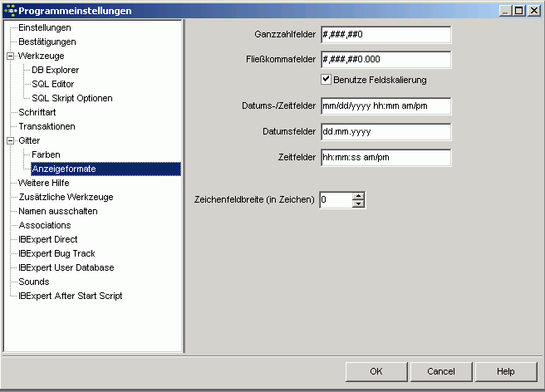Open the Help button
The image size is (545, 392).
(506, 371)
